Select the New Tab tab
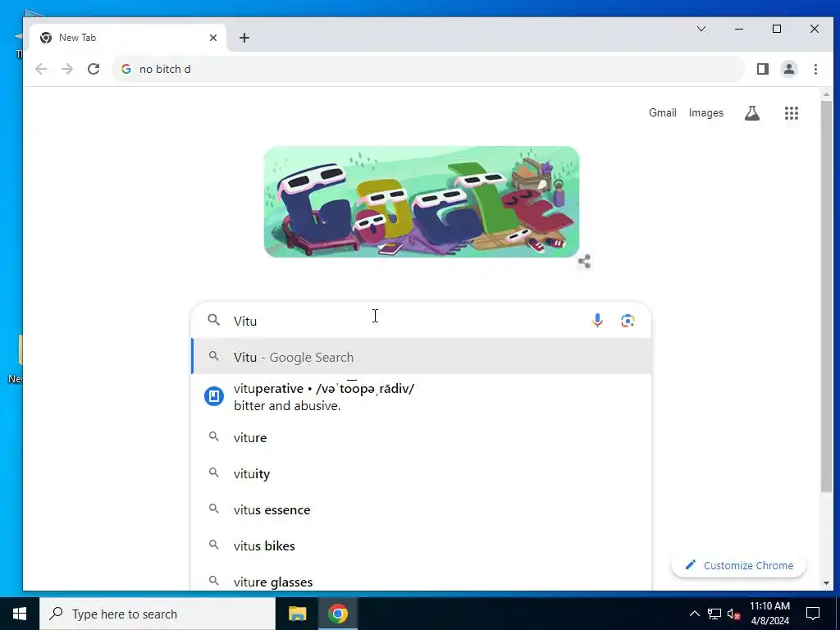The width and height of the screenshot is (840, 630). 128,38
